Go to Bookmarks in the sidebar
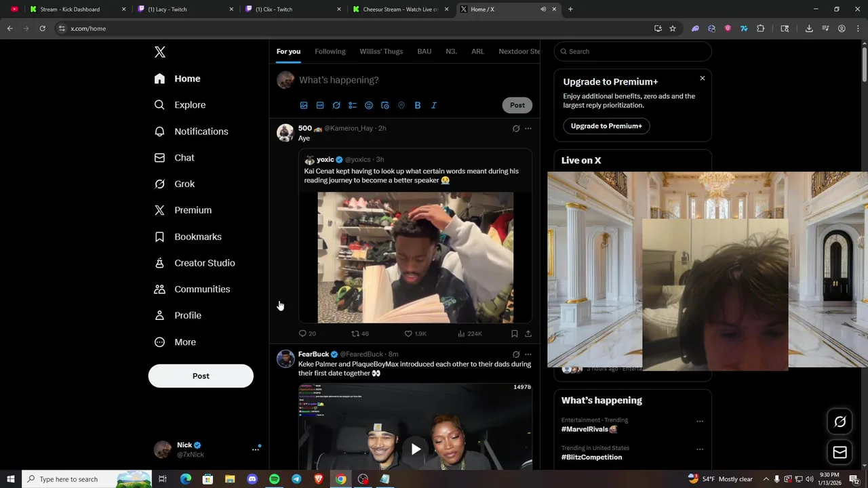 188,237
